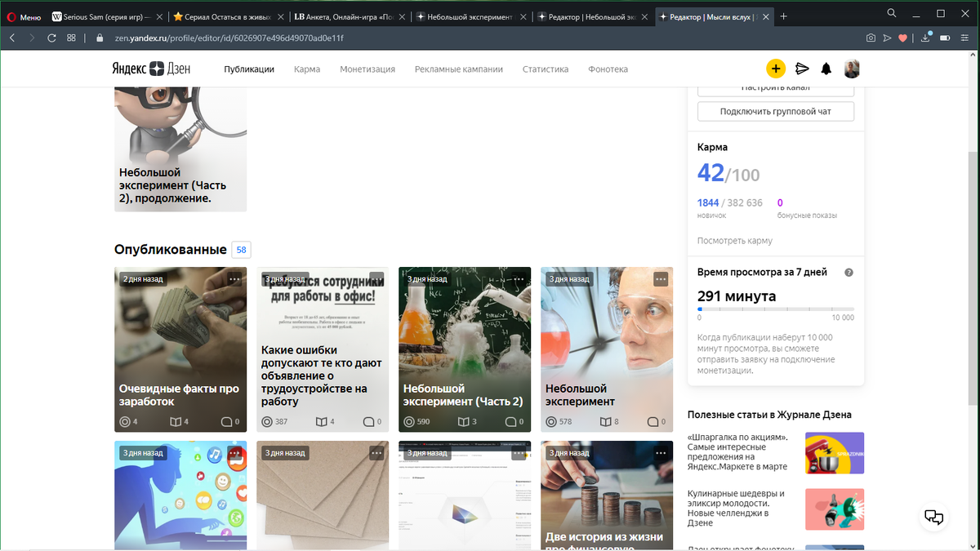Click reads book icon on Небольшой эксперимент (Часть 2)
Screen dimensions: 980x551
(x=463, y=422)
